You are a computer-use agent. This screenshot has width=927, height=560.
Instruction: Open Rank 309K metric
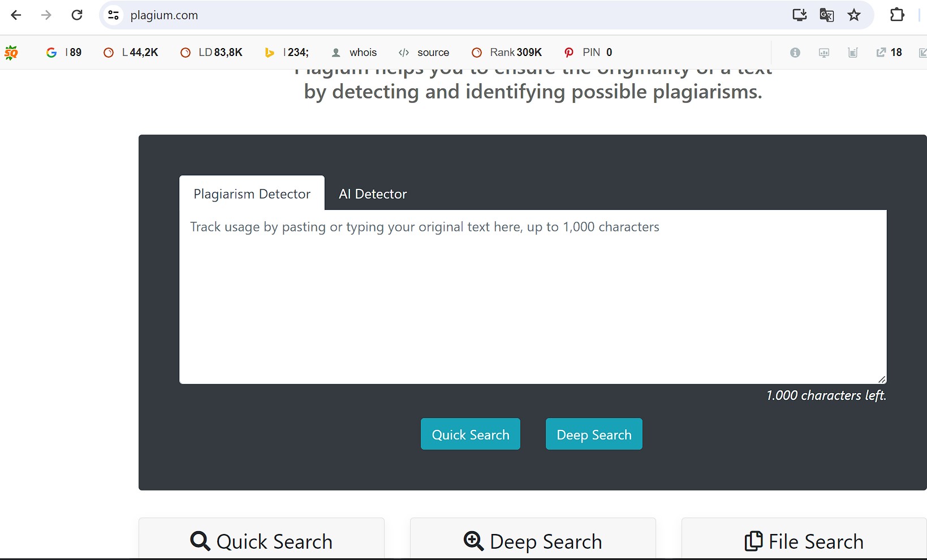[507, 53]
